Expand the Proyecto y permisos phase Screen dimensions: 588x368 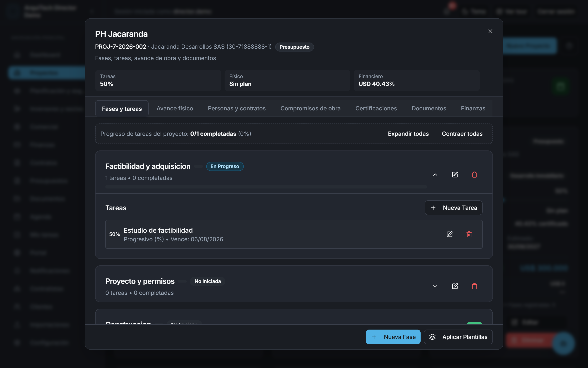tap(435, 286)
